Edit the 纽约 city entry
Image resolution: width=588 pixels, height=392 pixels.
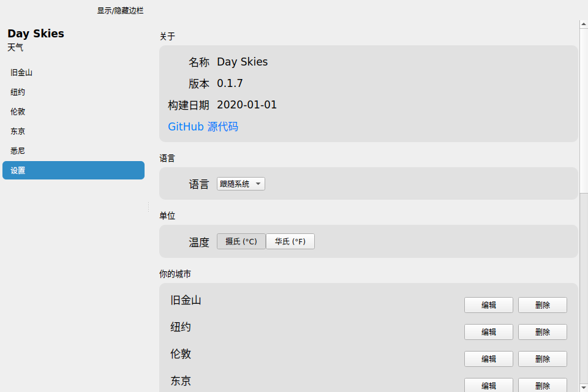click(x=489, y=332)
